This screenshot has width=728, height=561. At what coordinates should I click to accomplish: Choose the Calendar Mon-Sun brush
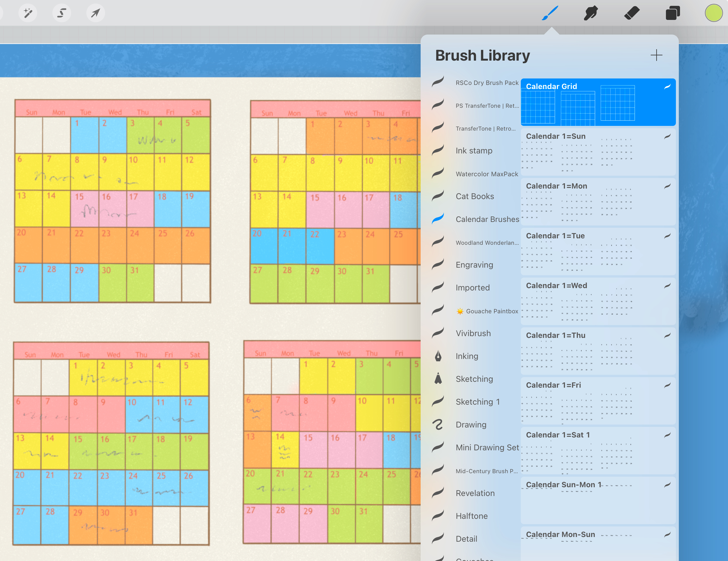click(x=598, y=544)
